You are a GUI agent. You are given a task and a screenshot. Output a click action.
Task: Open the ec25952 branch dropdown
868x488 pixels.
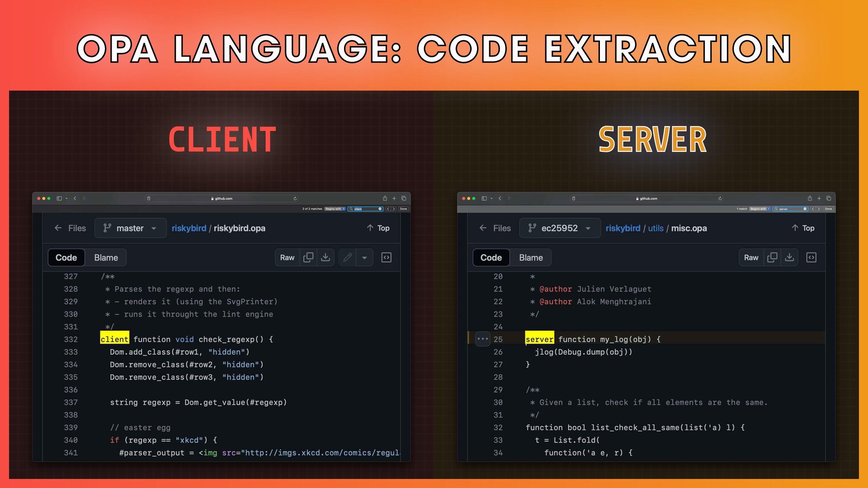coord(560,228)
